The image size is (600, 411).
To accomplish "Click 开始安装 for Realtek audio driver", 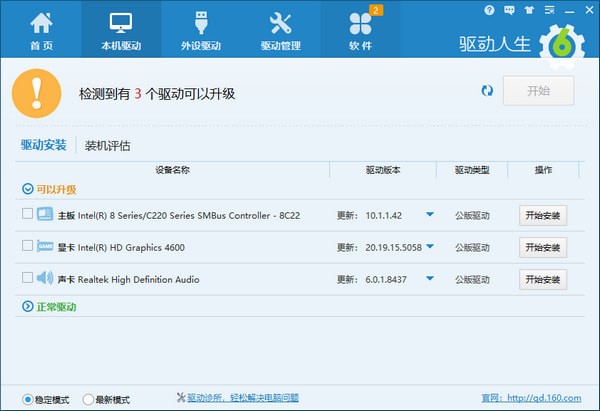I will pyautogui.click(x=542, y=279).
